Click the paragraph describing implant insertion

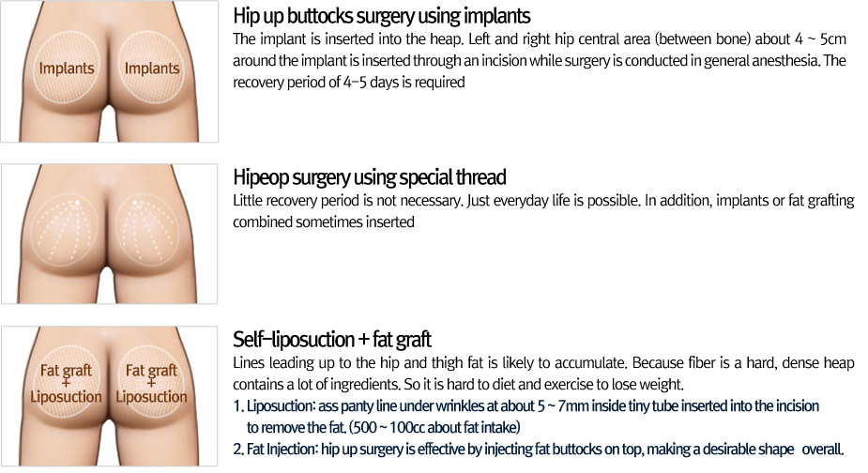pos(539,60)
